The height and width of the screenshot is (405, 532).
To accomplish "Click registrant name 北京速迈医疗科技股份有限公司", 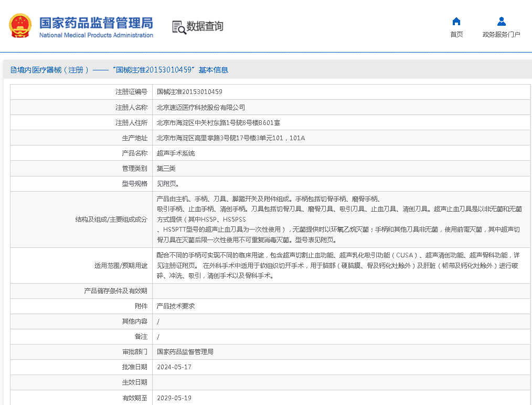I will [201, 107].
